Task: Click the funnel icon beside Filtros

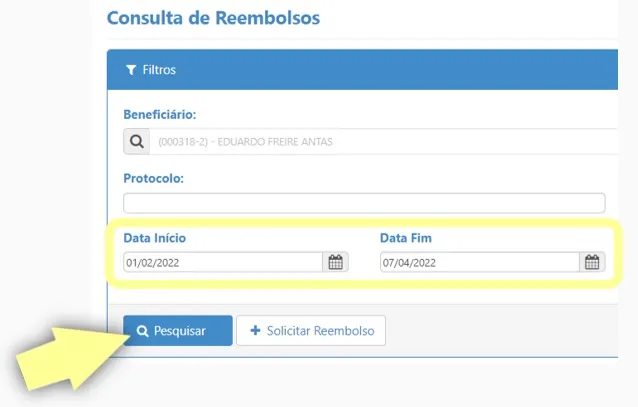Action: (x=131, y=70)
